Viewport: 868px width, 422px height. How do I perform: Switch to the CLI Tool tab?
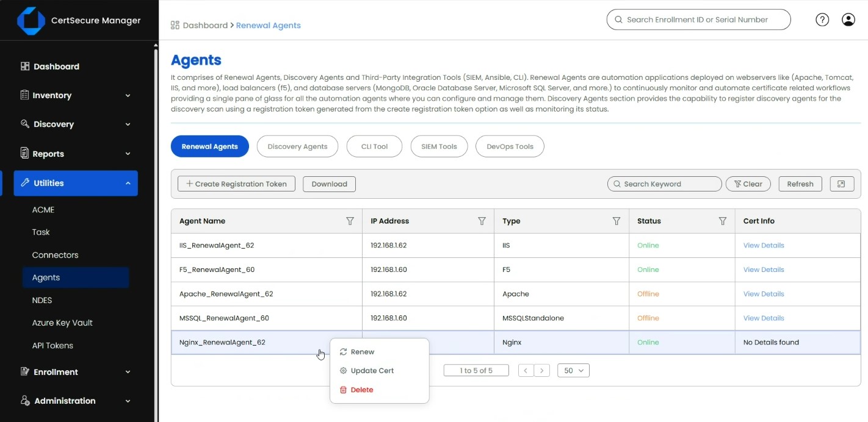click(375, 146)
